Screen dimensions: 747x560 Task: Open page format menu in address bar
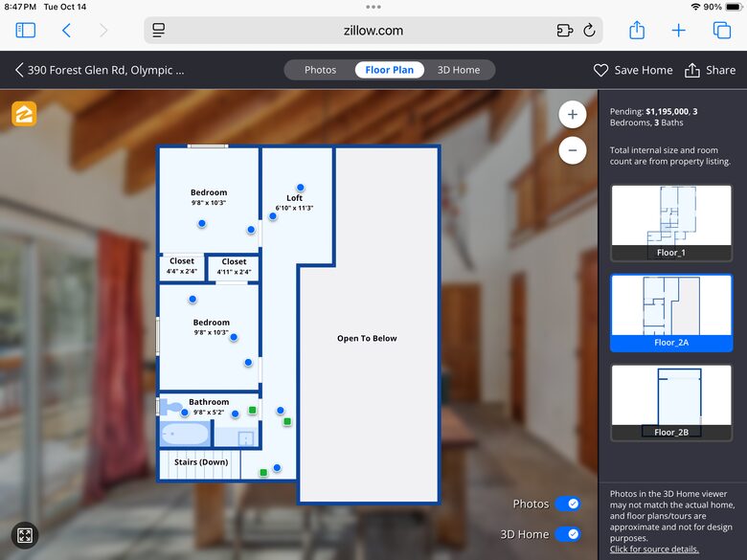pos(159,31)
